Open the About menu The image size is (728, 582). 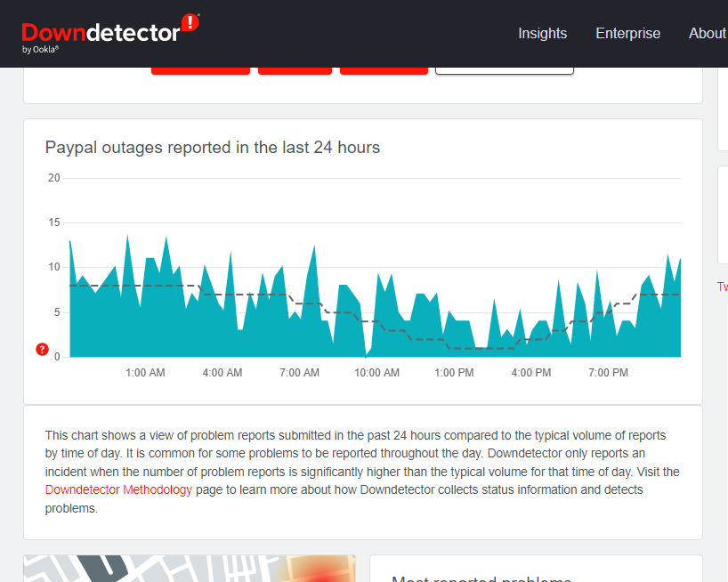point(708,34)
